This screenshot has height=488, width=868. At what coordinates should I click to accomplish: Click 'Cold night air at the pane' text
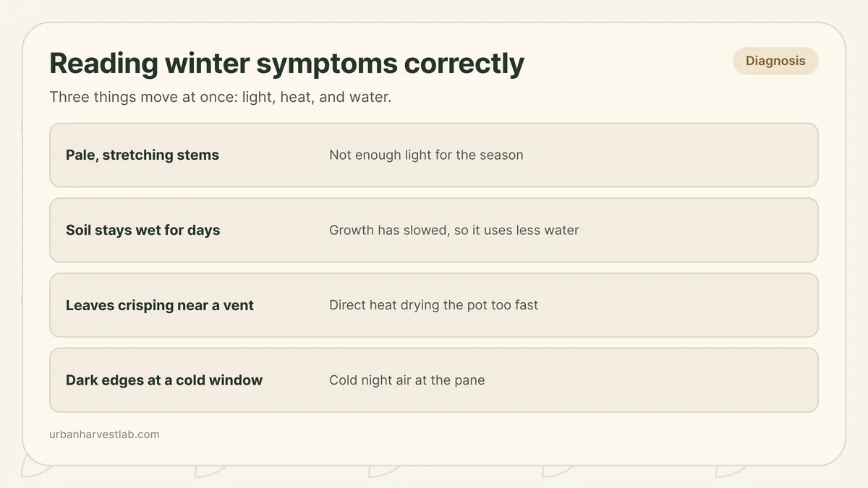click(407, 380)
